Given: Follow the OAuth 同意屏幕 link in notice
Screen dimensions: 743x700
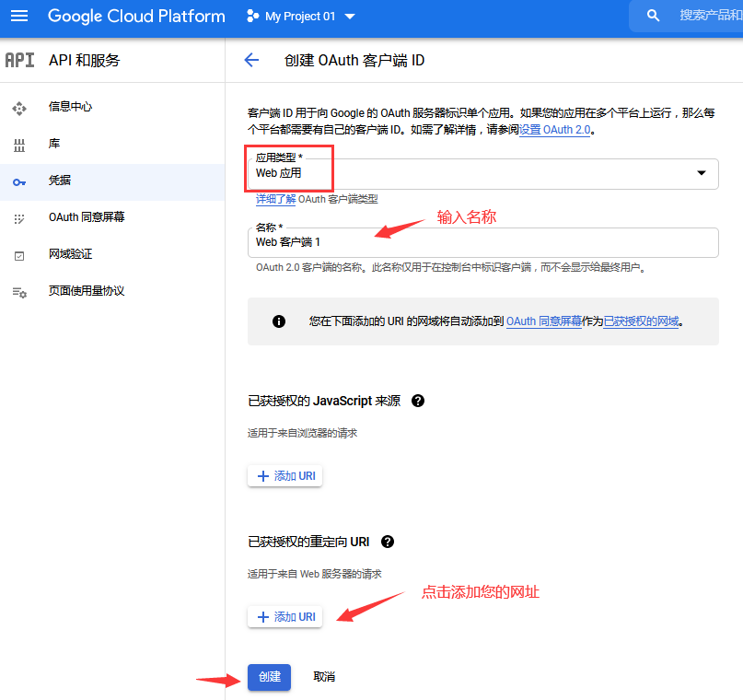Looking at the screenshot, I should pos(544,321).
